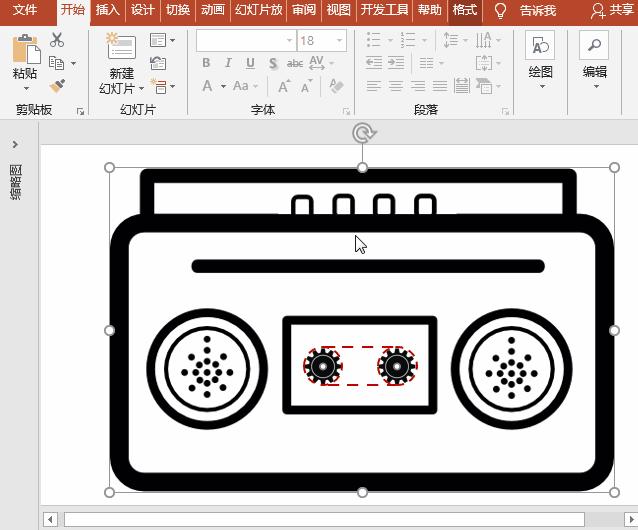This screenshot has width=638, height=530.
Task: Open the File (文件) menu
Action: click(25, 11)
